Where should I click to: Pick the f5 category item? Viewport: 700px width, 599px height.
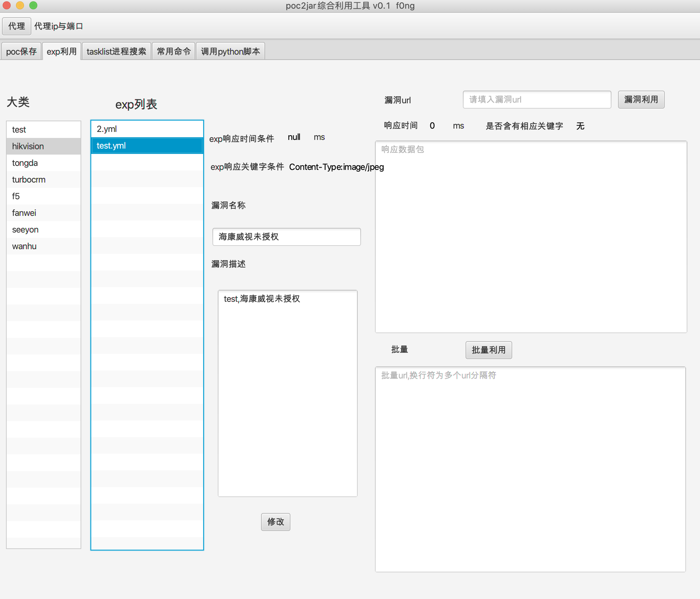coord(44,196)
